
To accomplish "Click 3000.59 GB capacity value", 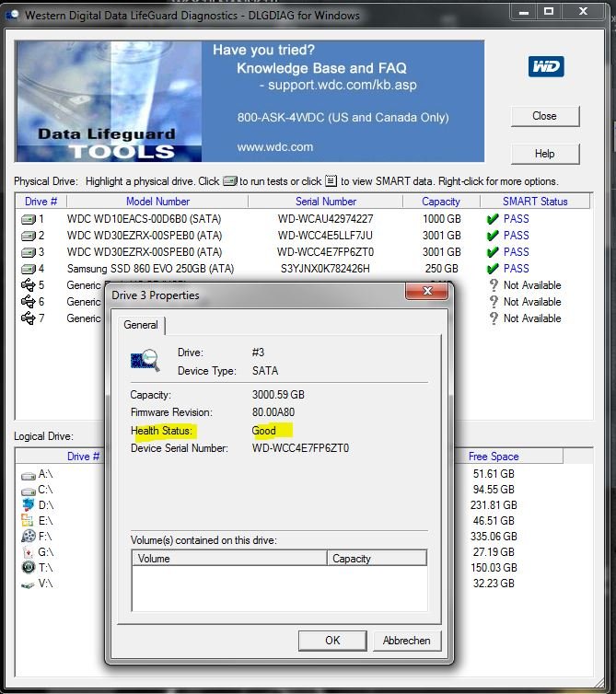I will (278, 395).
